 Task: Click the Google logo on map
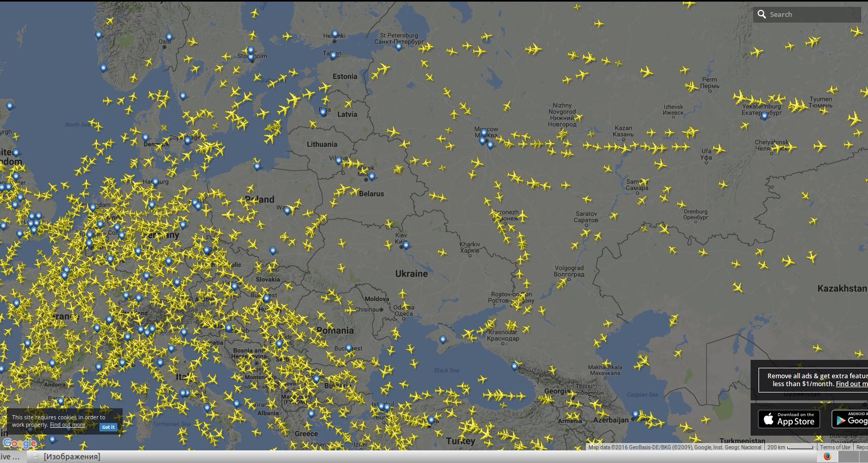19,443
